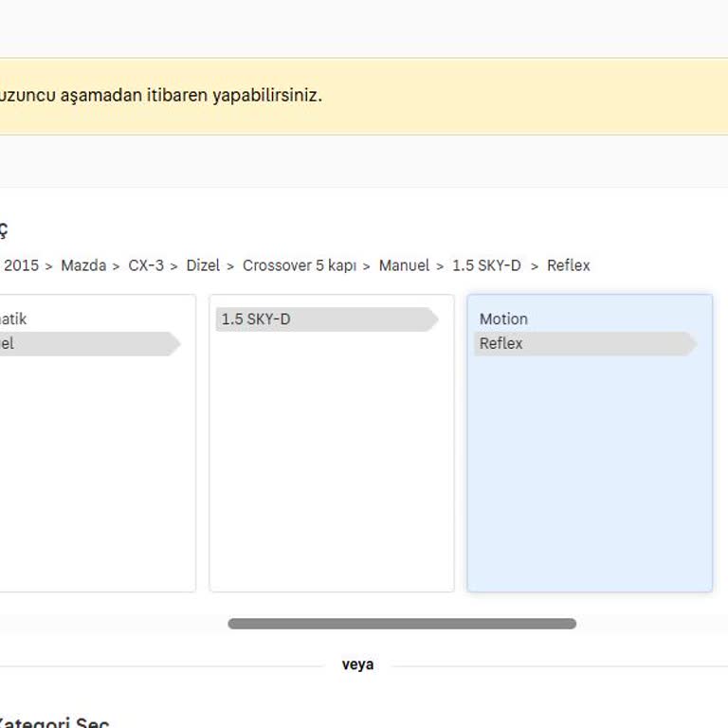The image size is (728, 728).
Task: Click the 2015 breadcrumb
Action: pyautogui.click(x=22, y=265)
